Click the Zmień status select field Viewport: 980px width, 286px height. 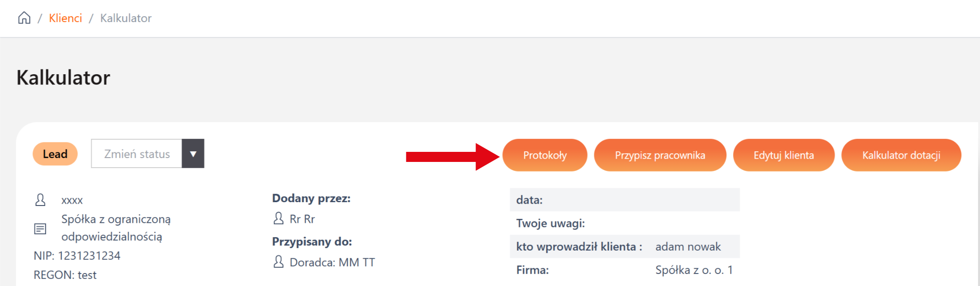137,154
